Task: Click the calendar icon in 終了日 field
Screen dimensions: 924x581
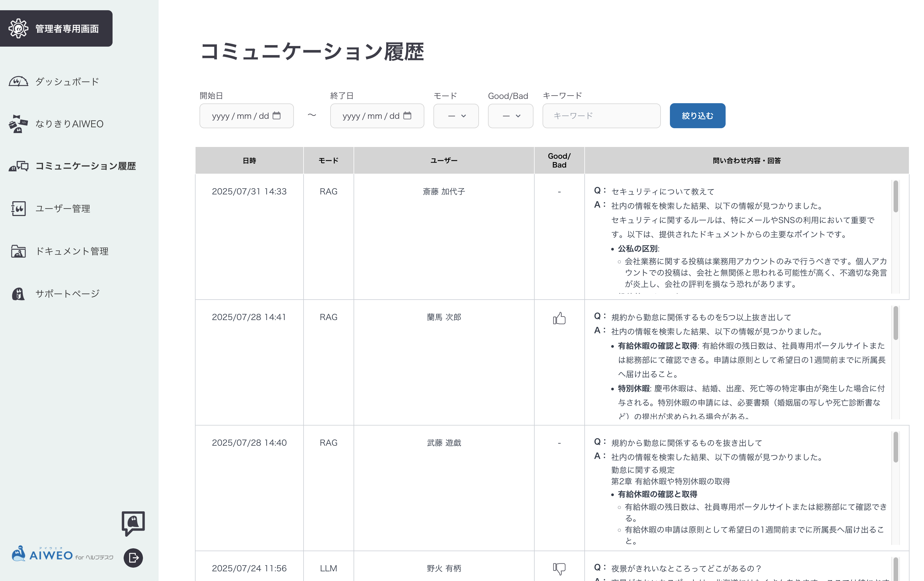Action: pyautogui.click(x=408, y=115)
